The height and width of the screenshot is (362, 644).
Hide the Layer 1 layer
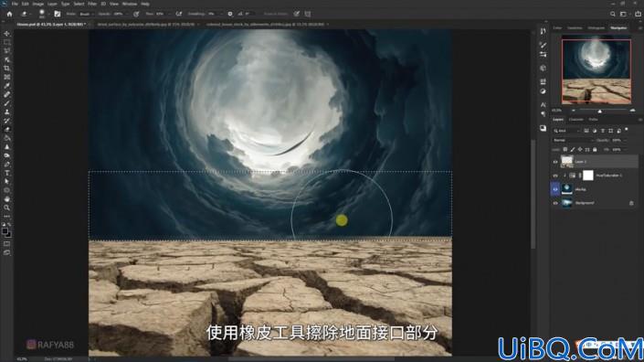click(555, 162)
